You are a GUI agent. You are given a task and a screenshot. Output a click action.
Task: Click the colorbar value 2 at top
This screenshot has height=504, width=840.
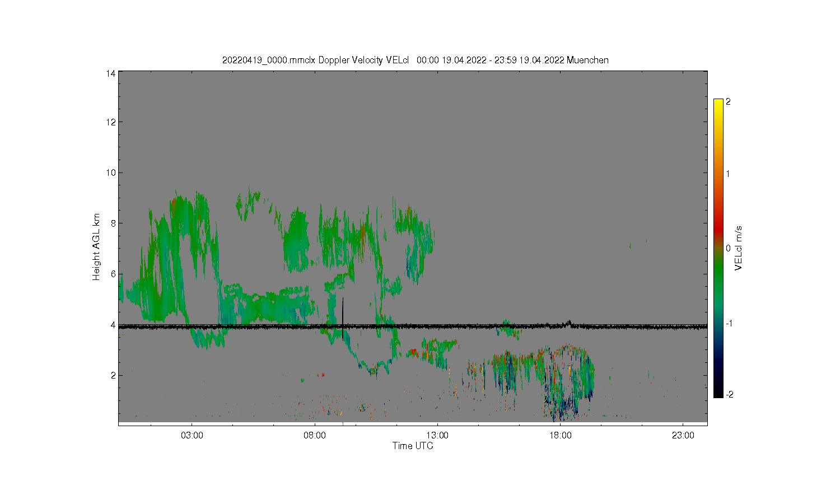click(x=728, y=102)
